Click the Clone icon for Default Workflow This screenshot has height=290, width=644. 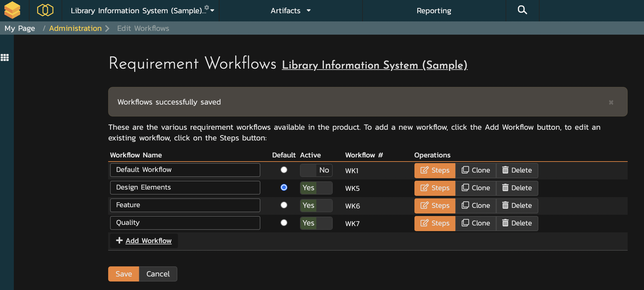(465, 170)
